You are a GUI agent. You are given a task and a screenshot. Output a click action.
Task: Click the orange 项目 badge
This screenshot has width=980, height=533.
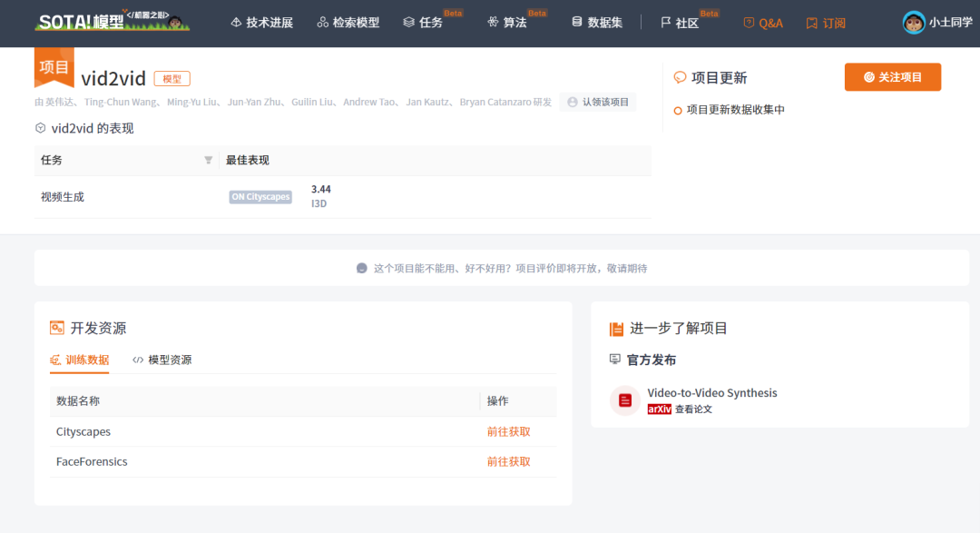54,67
